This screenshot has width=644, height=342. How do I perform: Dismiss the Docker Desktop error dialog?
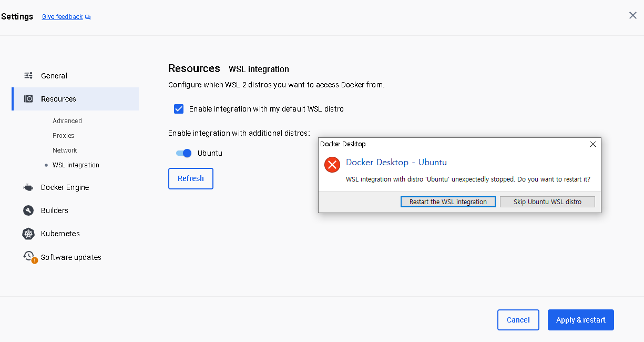click(x=593, y=144)
